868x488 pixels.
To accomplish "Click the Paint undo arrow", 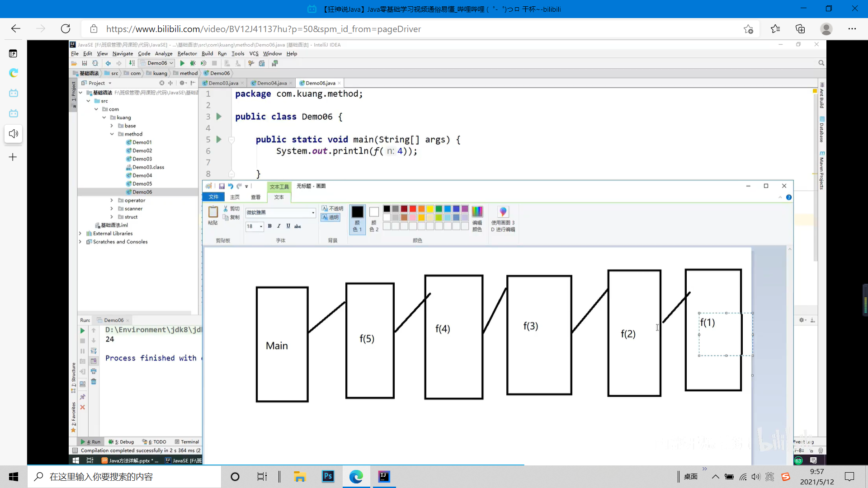I will (x=231, y=186).
